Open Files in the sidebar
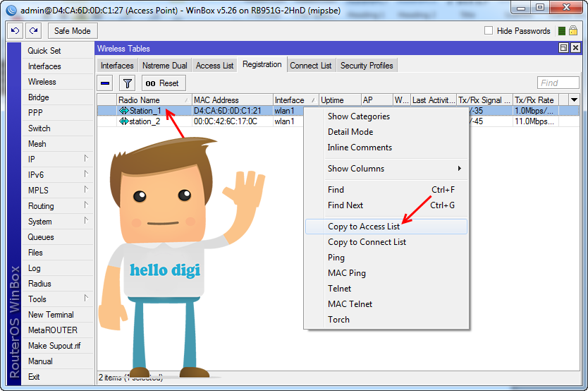The width and height of the screenshot is (588, 391). [x=58, y=253]
